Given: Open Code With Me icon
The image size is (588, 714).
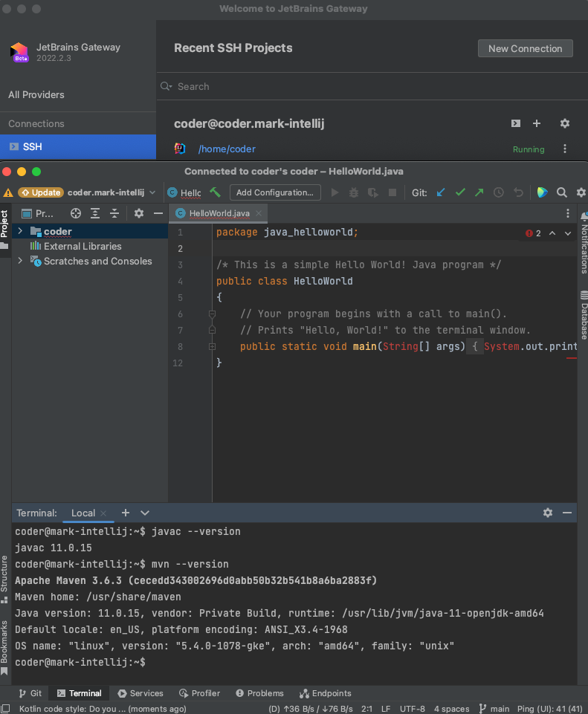Looking at the screenshot, I should 542,192.
